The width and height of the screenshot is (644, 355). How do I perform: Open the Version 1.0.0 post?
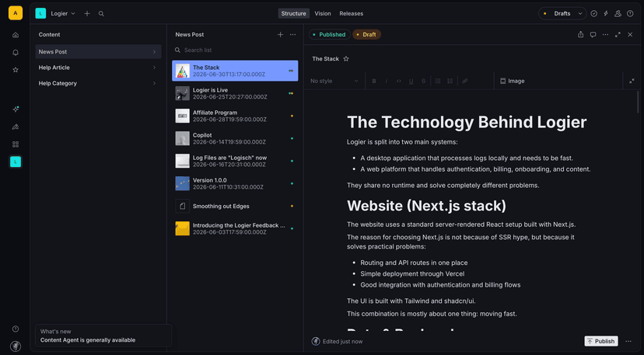(x=235, y=183)
